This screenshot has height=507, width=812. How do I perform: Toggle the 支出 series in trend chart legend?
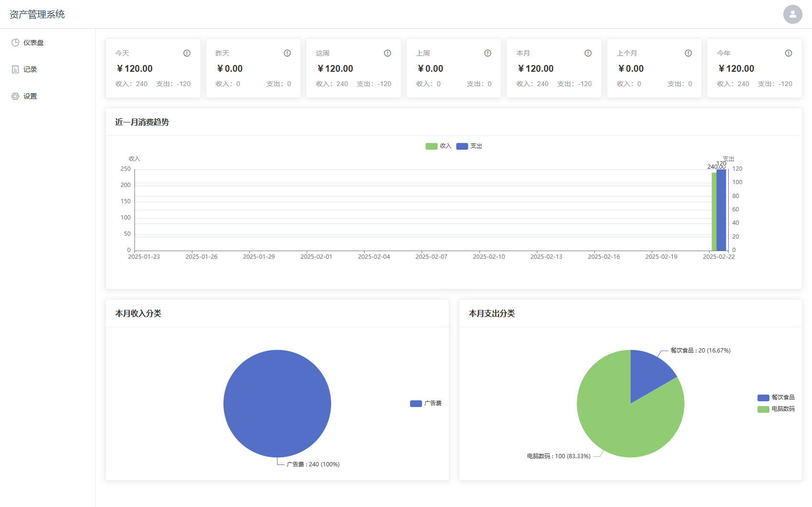click(469, 146)
